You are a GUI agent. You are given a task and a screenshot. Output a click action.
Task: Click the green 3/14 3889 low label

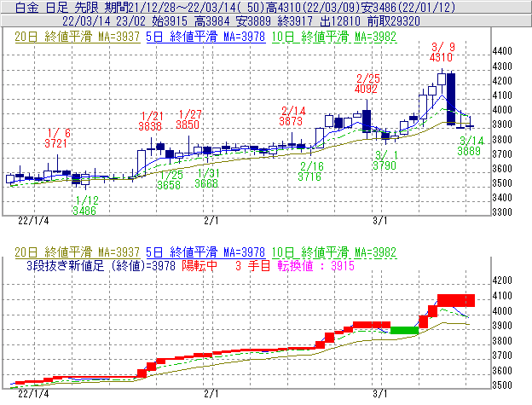click(x=470, y=146)
